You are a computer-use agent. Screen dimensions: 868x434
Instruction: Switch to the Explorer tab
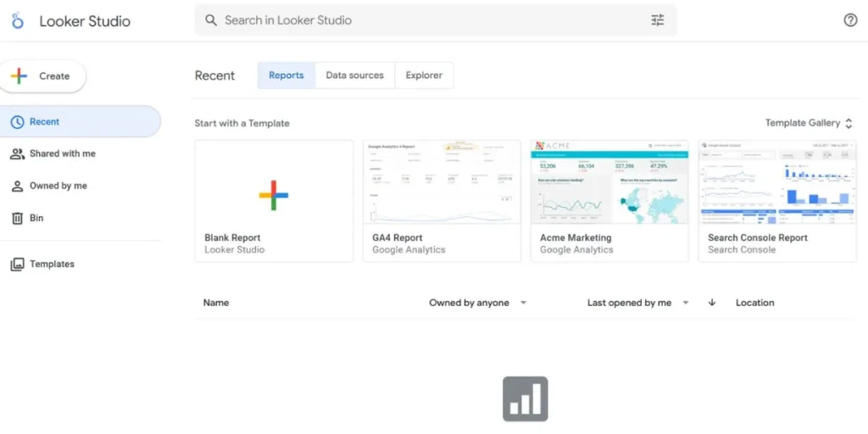coord(424,75)
